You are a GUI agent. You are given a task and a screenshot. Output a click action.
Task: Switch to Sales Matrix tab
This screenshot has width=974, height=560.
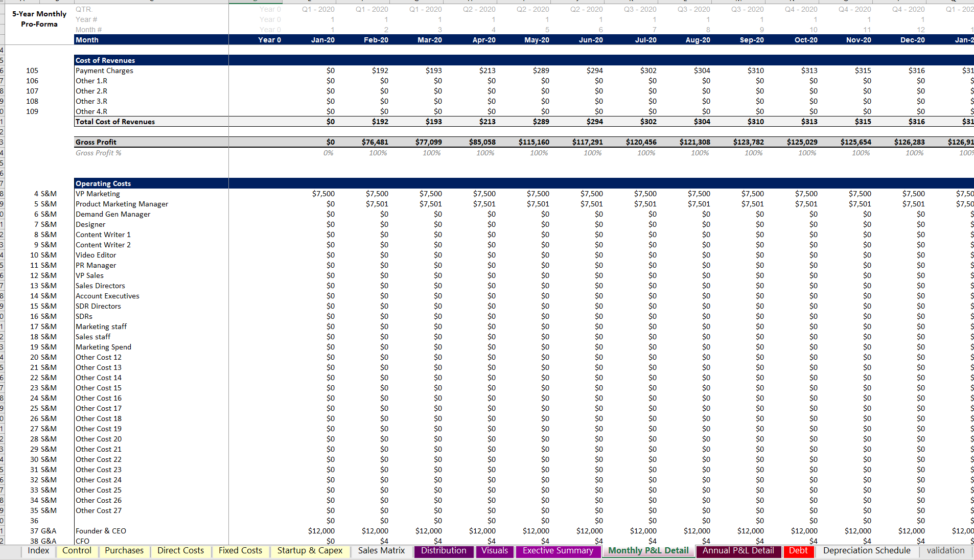tap(381, 551)
